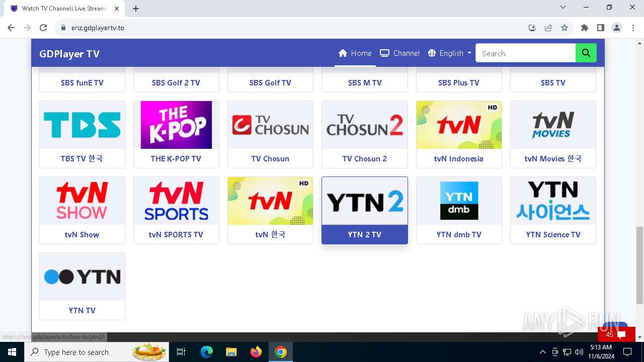
Task: Open the Channel navigation item
Action: click(x=399, y=53)
